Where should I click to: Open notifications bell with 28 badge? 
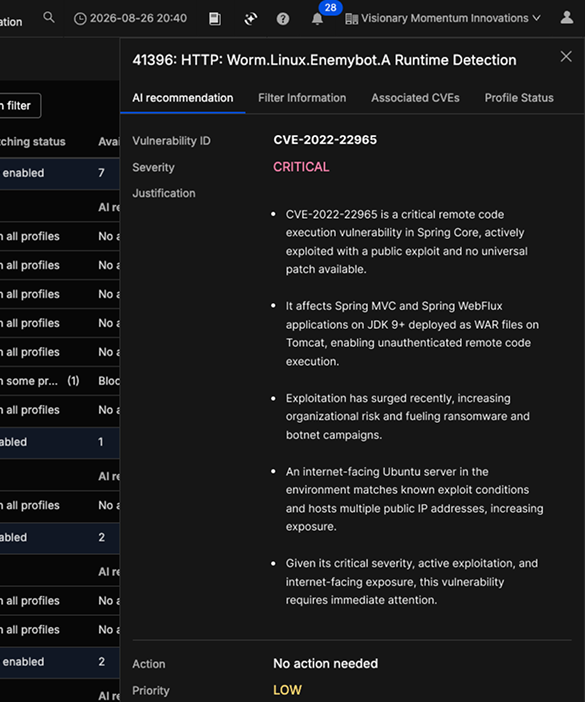point(317,19)
